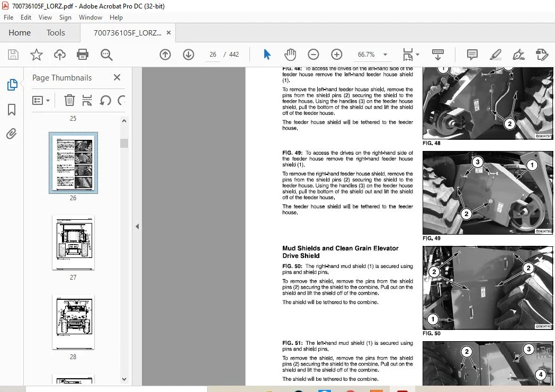The image size is (555, 392).
Task: Open the View menu
Action: [45, 17]
